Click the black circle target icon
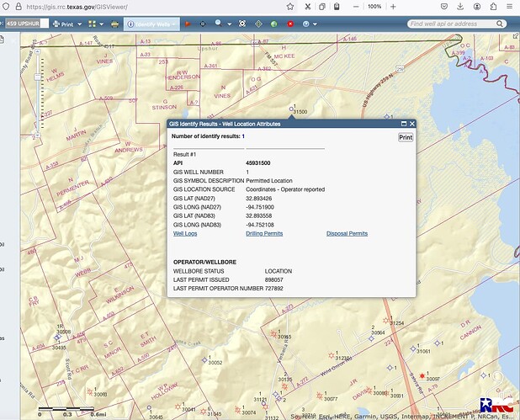The image size is (520, 420). pos(203,24)
